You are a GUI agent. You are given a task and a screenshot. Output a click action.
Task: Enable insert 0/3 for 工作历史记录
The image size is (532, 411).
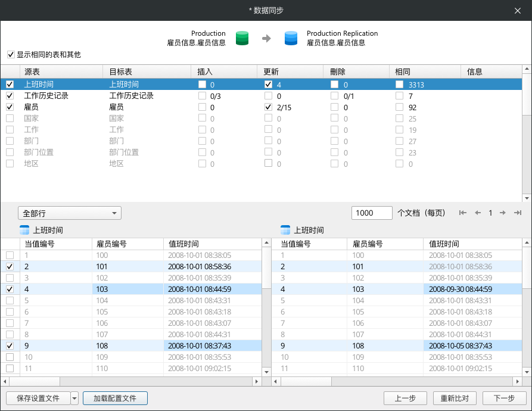coord(202,96)
